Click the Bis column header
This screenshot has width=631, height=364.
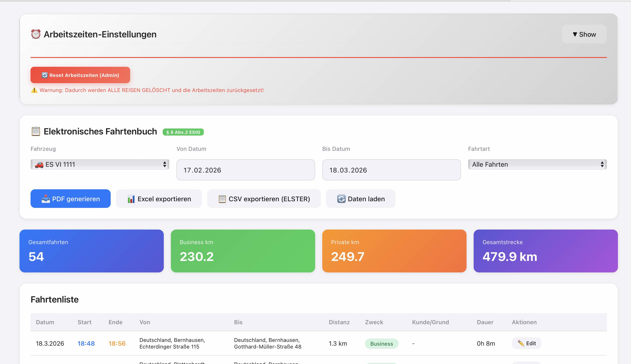238,322
